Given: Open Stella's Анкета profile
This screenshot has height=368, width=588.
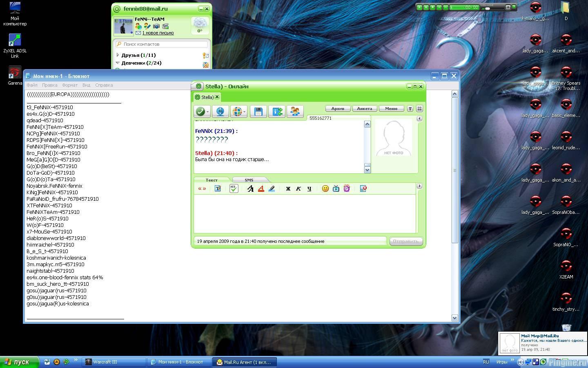Looking at the screenshot, I should click(x=364, y=109).
